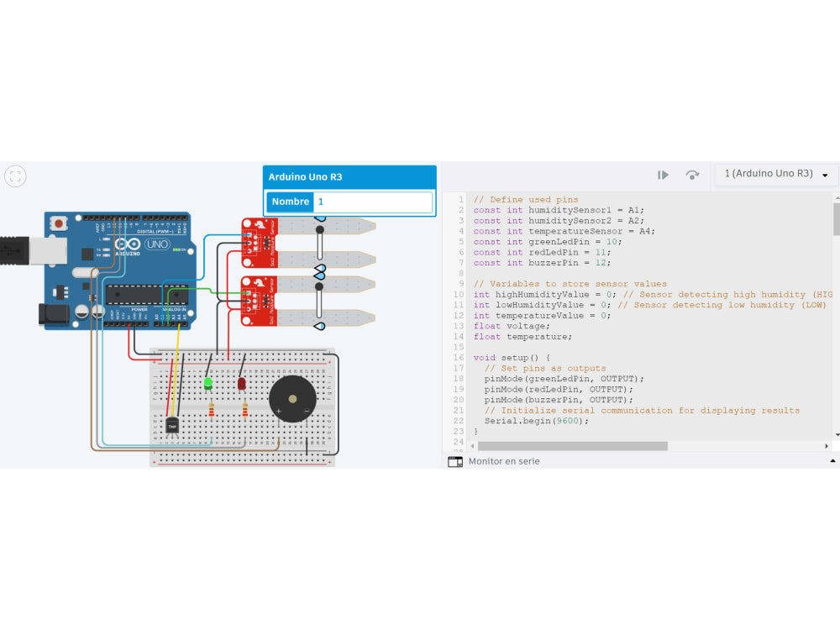840x630 pixels.
Task: Start the code debugger
Action: 663,174
